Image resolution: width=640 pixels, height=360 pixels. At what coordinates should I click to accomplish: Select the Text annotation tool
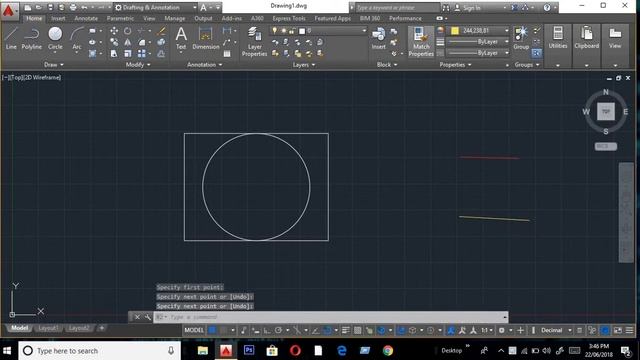[181, 39]
